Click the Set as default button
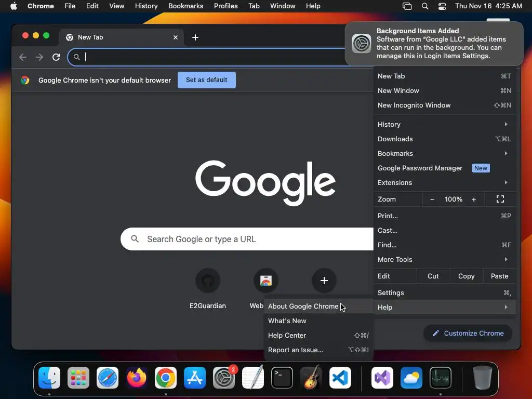532x399 pixels. pyautogui.click(x=207, y=80)
